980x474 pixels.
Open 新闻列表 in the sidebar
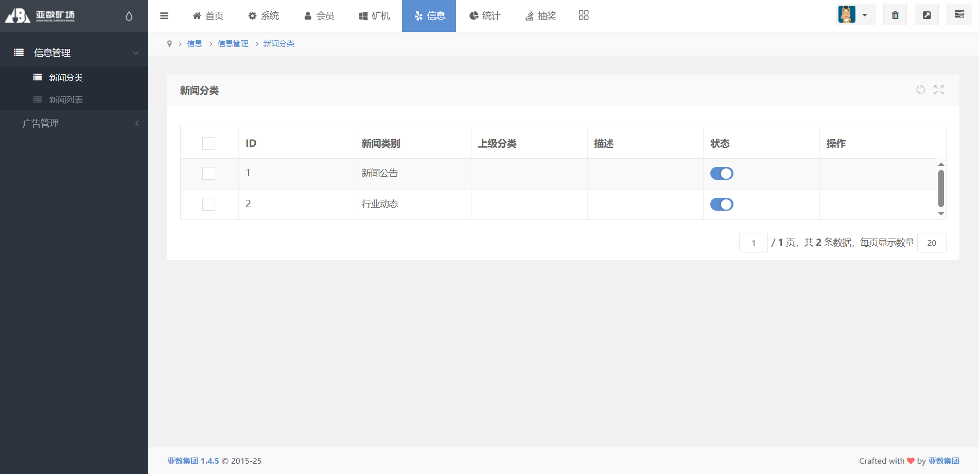point(66,100)
